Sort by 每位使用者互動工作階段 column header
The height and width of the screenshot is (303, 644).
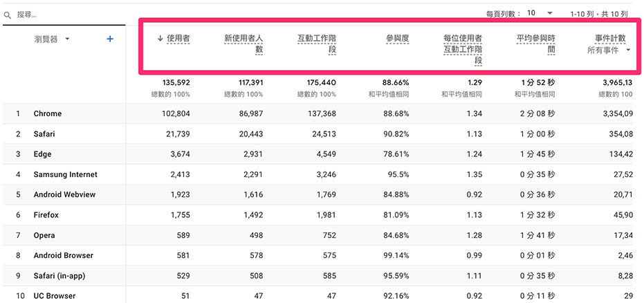(x=463, y=49)
